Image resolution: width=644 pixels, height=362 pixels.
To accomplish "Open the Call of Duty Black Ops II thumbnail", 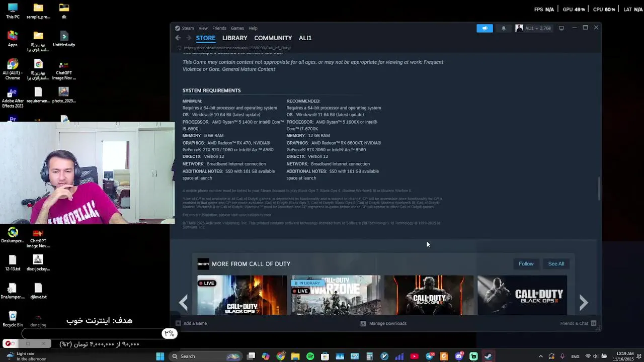I will pos(522,295).
